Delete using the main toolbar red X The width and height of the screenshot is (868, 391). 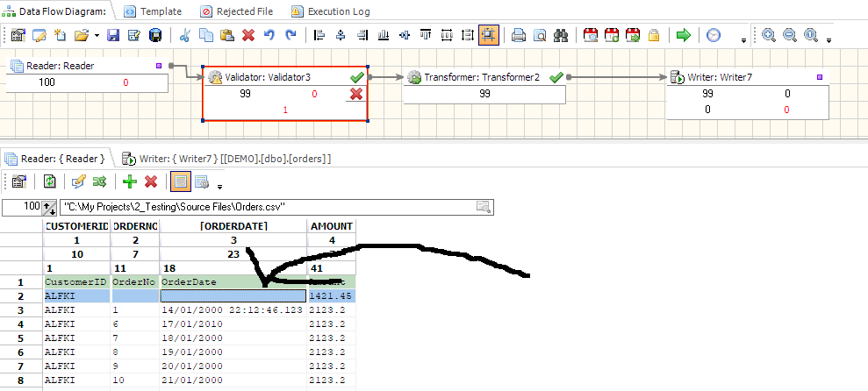pos(248,35)
